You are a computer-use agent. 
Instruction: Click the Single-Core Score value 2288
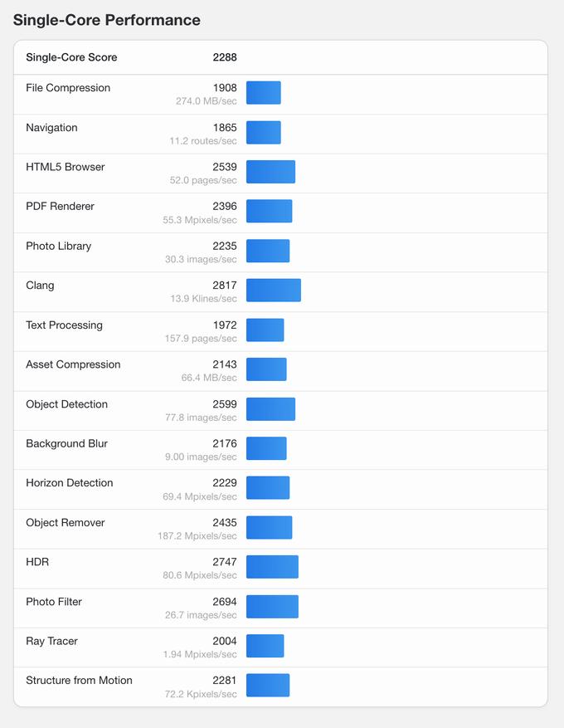pos(224,57)
